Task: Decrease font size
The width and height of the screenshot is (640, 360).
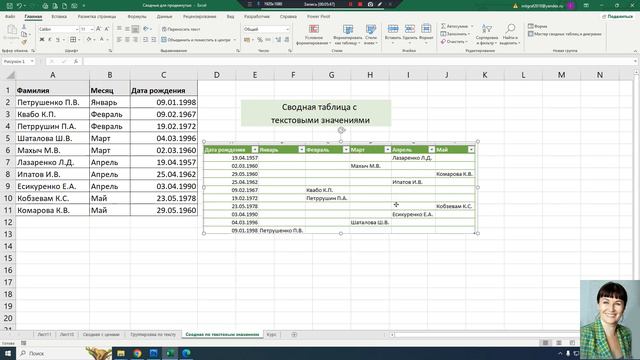Action: coord(107,29)
